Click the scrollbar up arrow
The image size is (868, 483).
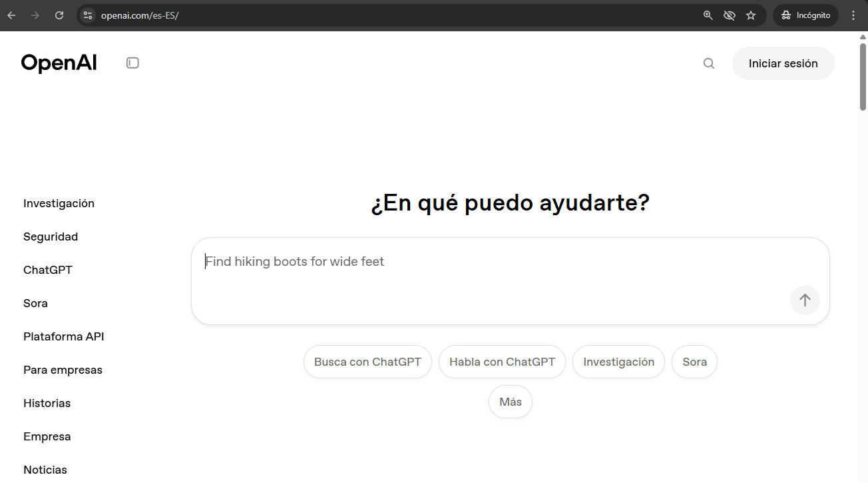coord(863,36)
